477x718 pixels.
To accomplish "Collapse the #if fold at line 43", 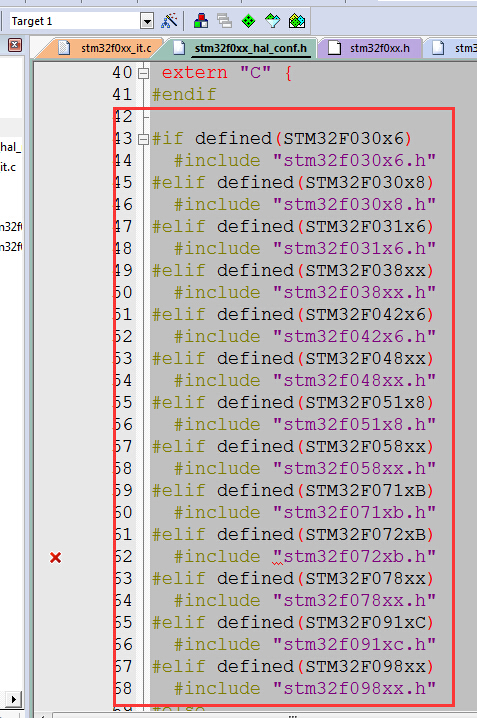I will pos(144,139).
